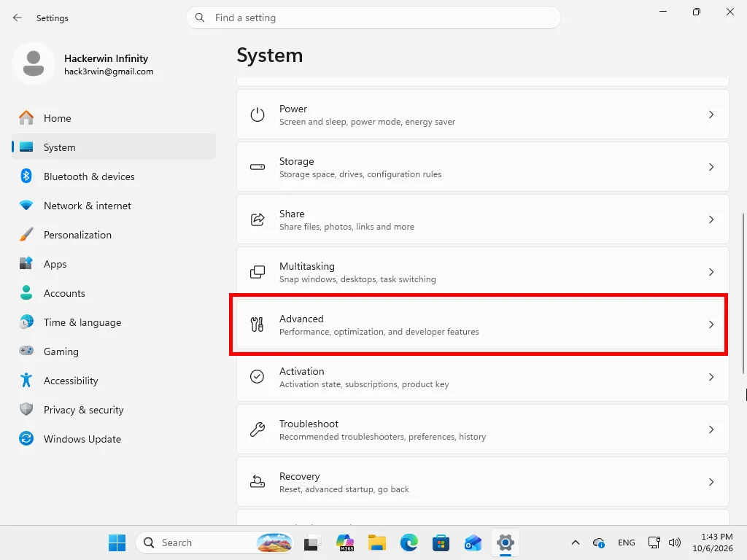Click the back arrow in Settings header
Screen dimensions: 747x560
coord(18,17)
